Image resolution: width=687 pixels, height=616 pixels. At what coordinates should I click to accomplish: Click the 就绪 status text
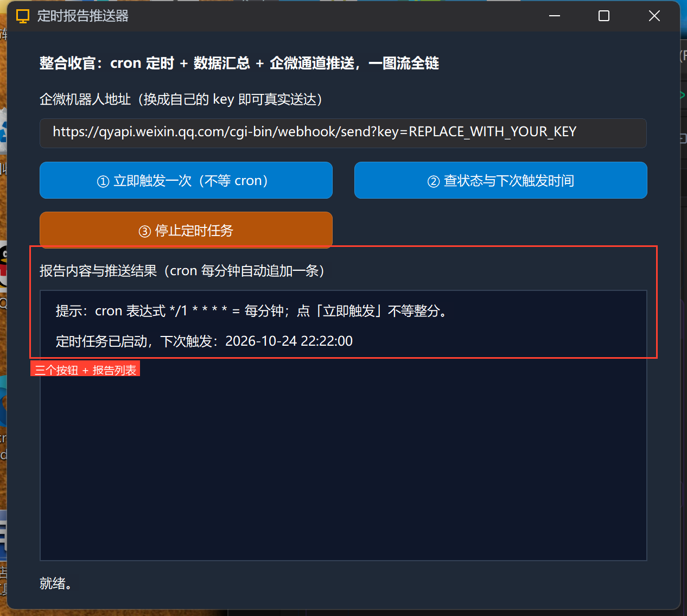[56, 583]
